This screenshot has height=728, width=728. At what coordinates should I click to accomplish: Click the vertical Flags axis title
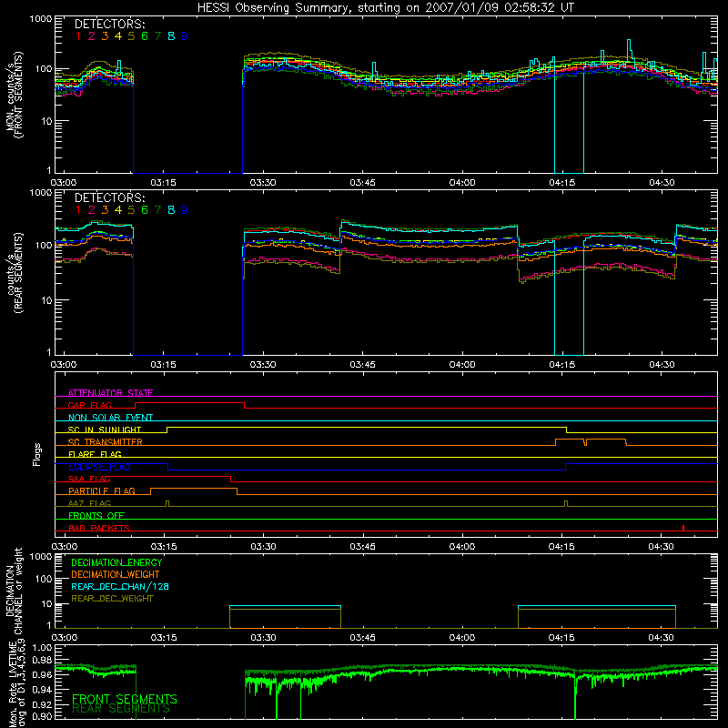(x=37, y=454)
